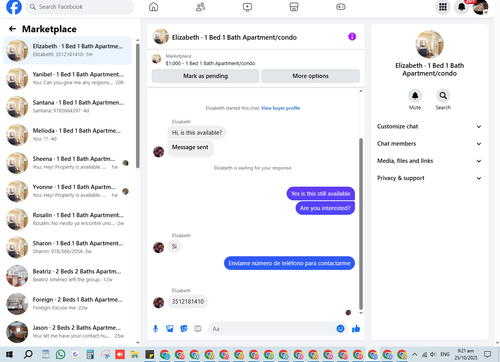Open the emoji picker in message box
500x362 pixels.
tap(340, 329)
